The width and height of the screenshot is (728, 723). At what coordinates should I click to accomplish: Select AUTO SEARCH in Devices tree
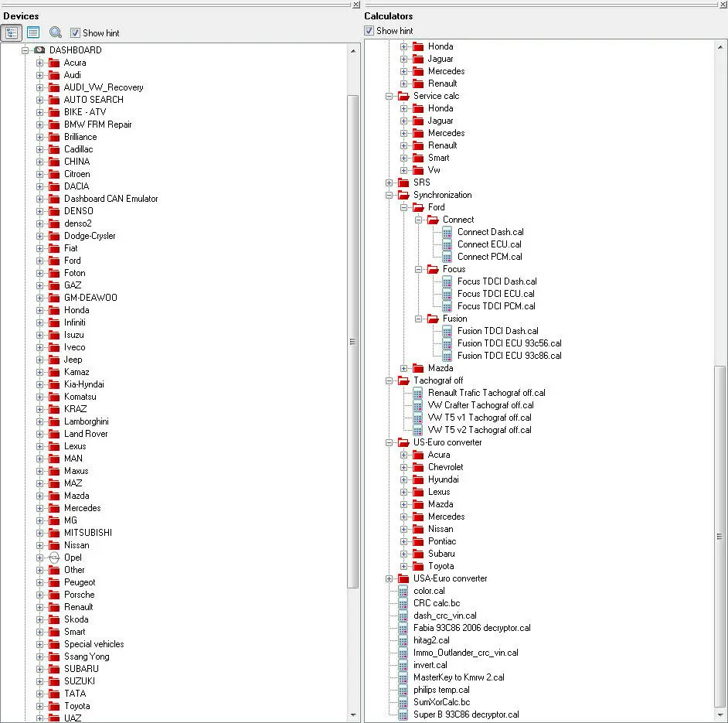[94, 100]
